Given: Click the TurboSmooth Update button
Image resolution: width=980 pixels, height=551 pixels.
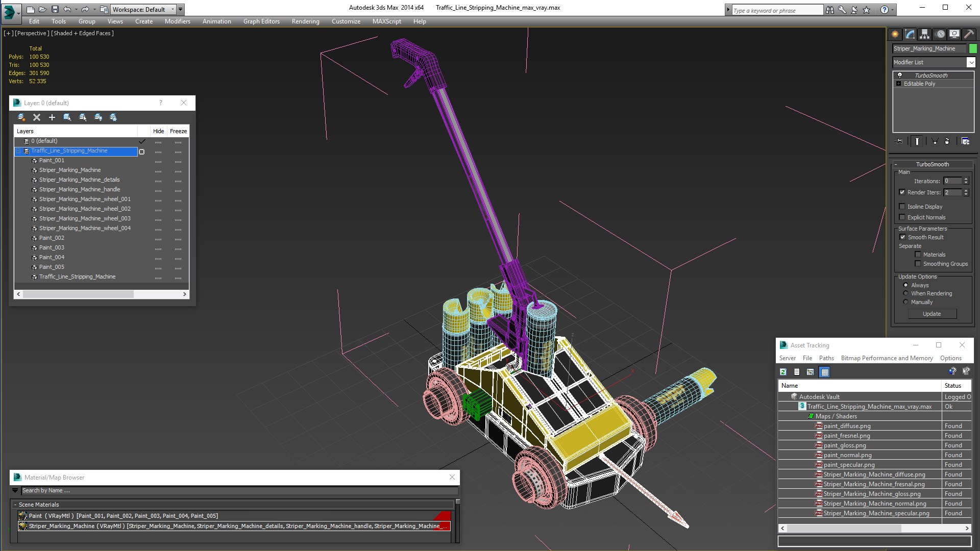Looking at the screenshot, I should coord(932,314).
